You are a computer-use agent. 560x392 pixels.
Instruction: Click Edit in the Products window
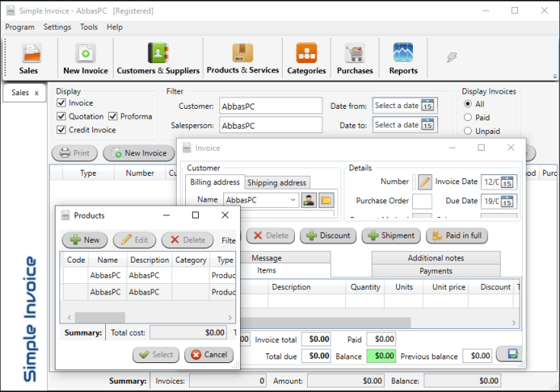135,240
